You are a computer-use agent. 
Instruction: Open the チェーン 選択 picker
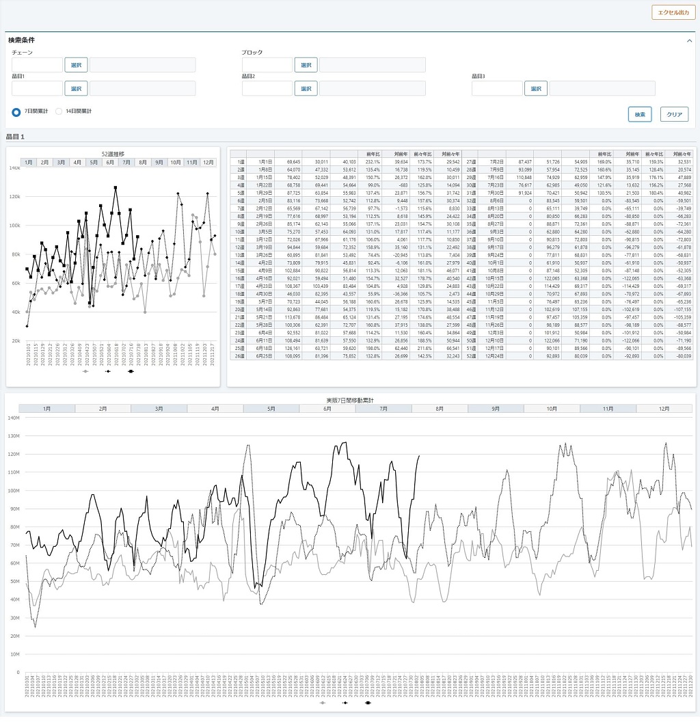click(76, 65)
